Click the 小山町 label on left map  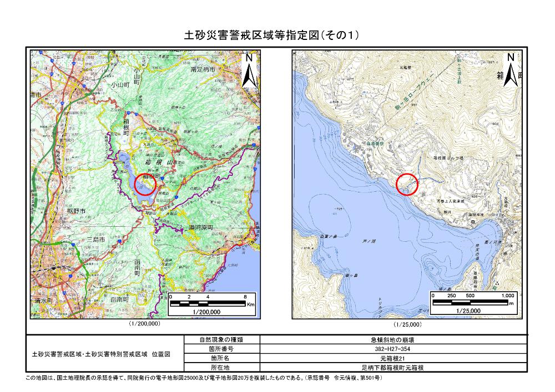point(119,85)
